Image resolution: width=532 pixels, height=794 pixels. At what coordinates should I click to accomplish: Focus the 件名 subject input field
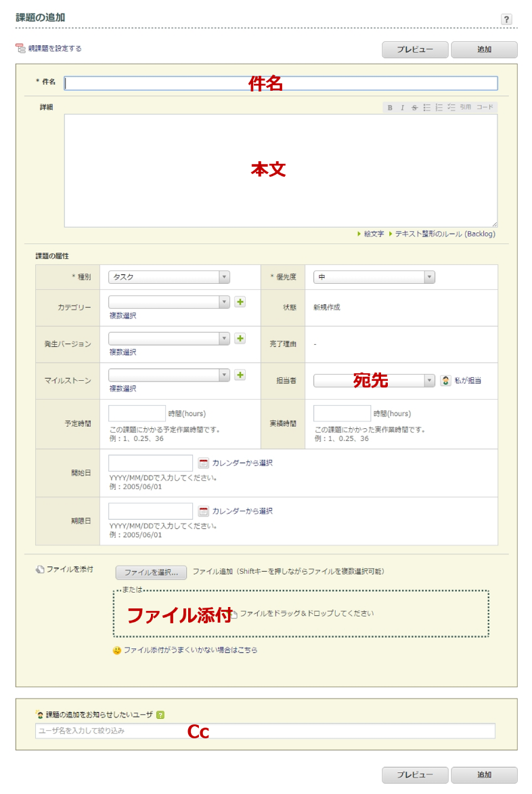281,83
